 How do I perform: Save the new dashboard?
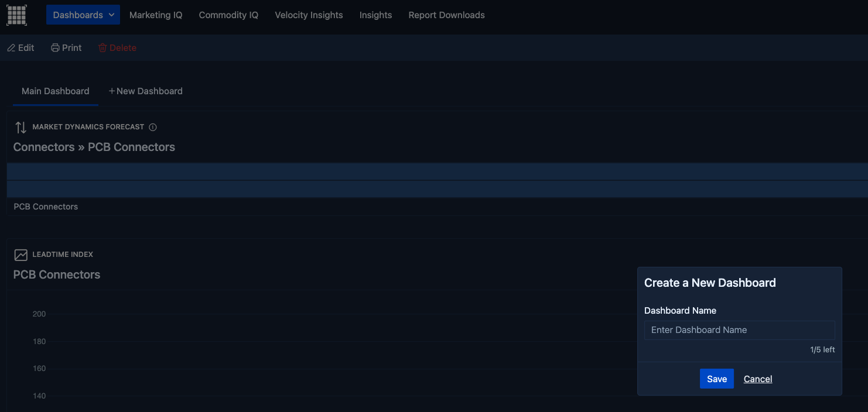click(716, 379)
